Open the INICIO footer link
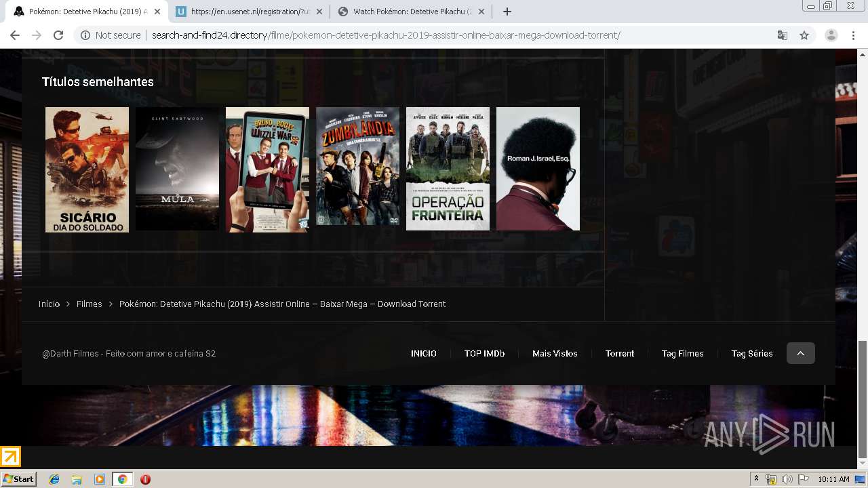The height and width of the screenshot is (488, 868). point(424,353)
